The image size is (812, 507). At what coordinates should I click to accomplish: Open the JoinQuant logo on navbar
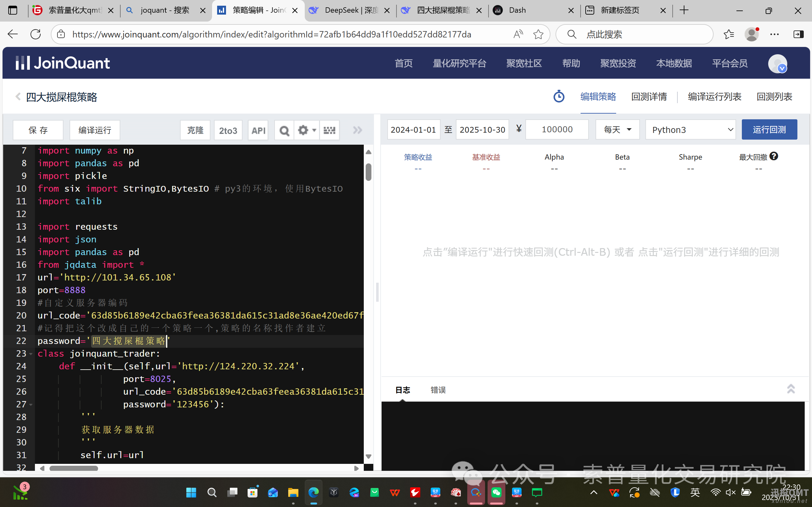point(63,63)
